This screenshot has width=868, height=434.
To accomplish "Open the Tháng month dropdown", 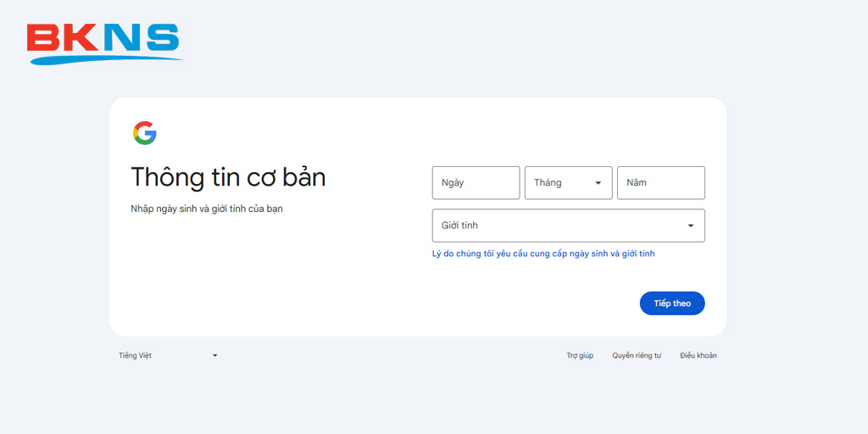I will click(x=568, y=183).
